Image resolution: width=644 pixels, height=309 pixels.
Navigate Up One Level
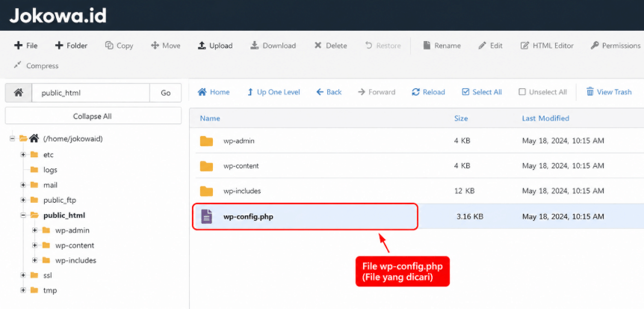[273, 92]
